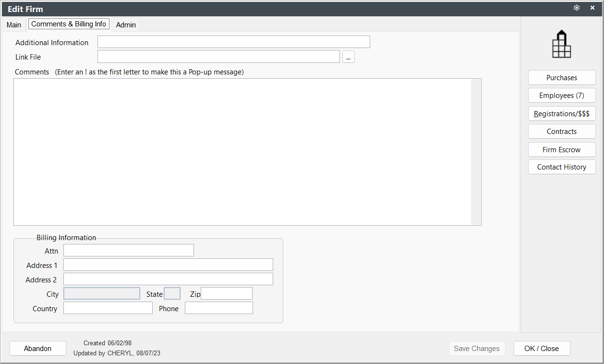Confirm with OK / Close
The height and width of the screenshot is (364, 604).
pos(542,349)
